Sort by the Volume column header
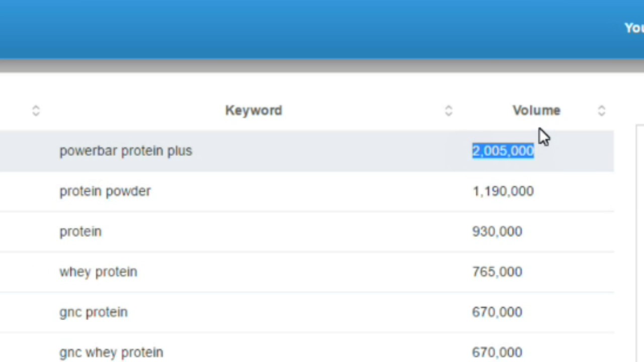The image size is (644, 362). click(536, 111)
